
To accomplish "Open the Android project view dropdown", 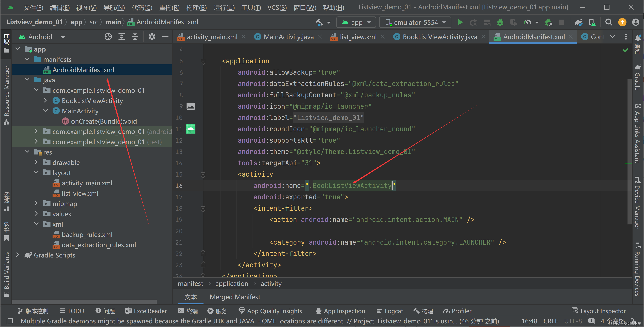I will pos(42,37).
